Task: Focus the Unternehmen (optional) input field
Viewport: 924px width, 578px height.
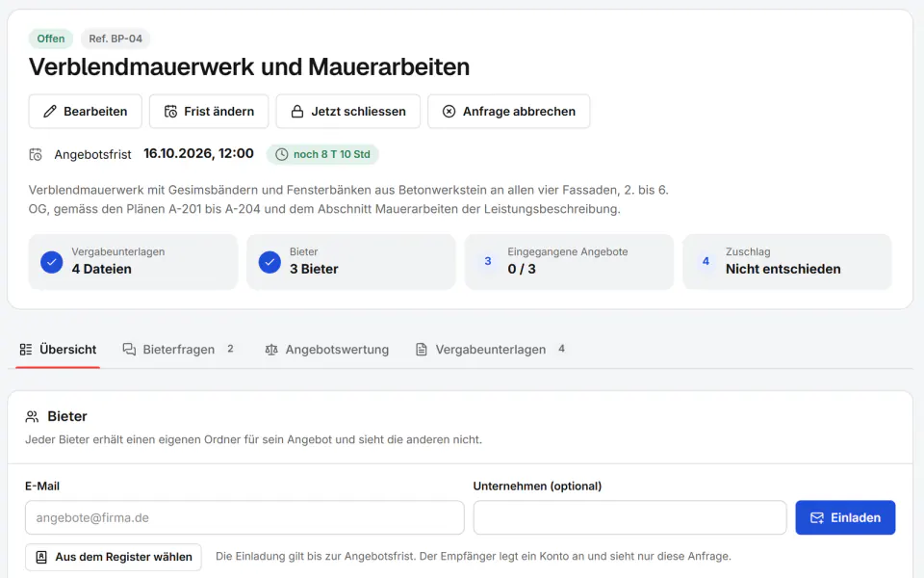Action: [629, 518]
